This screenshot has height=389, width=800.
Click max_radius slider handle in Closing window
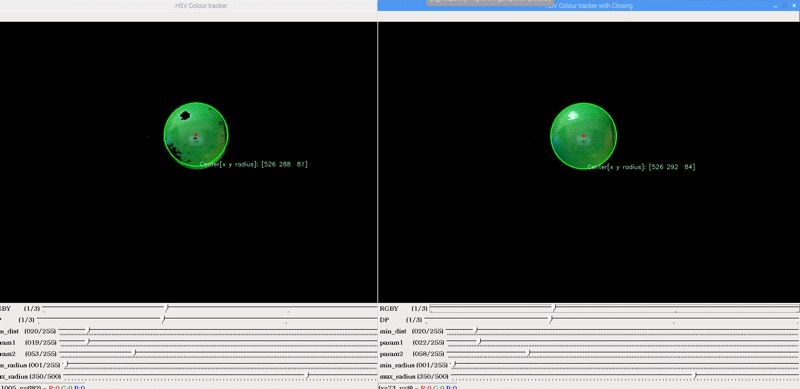[x=695, y=376]
